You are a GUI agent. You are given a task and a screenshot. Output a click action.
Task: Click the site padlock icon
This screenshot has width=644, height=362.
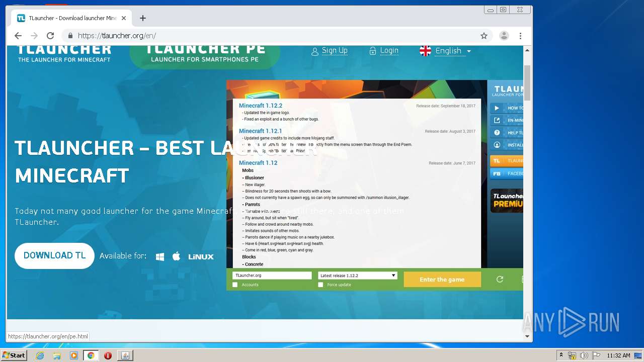(70, 36)
